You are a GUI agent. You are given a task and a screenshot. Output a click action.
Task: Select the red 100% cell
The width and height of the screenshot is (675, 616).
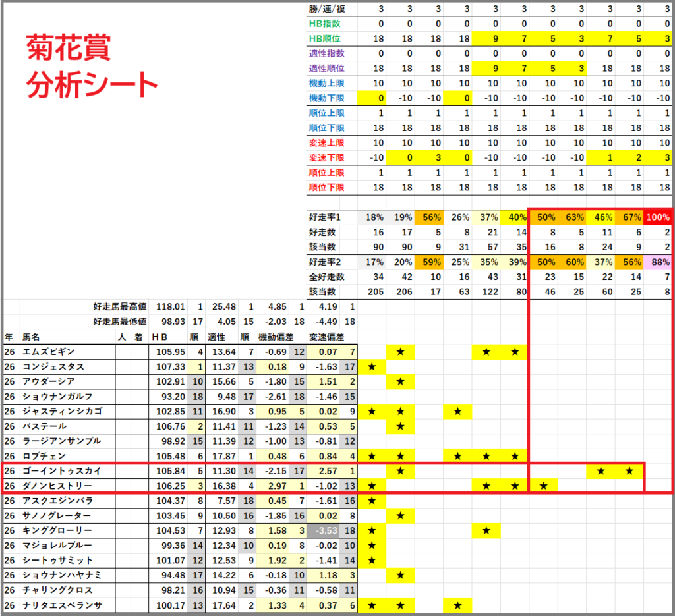658,217
